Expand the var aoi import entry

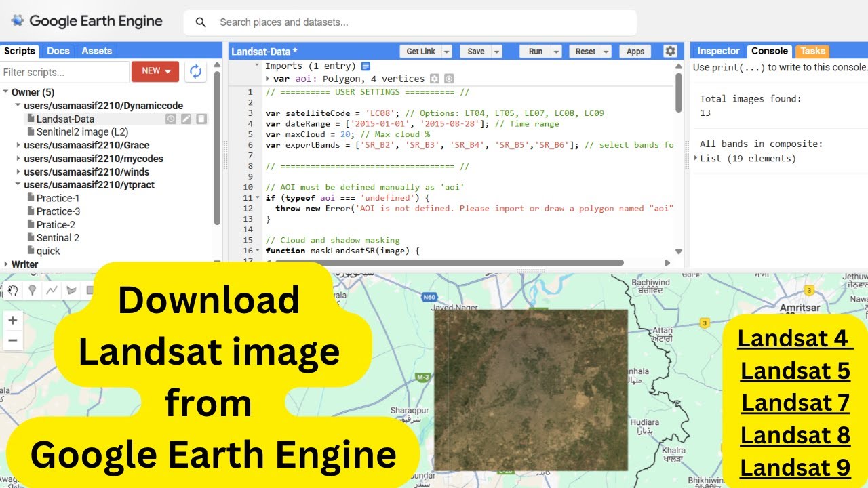267,79
